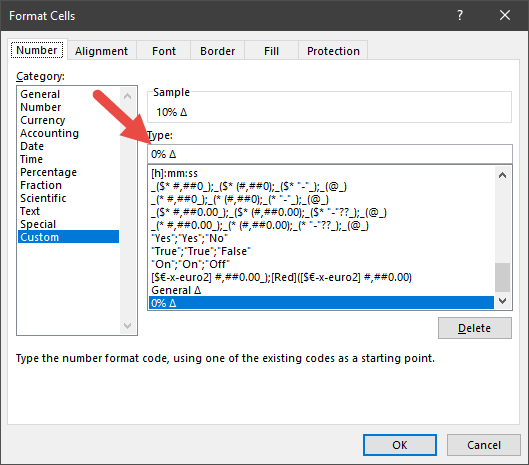Screen dimensions: 529x465
Task: Click Category list scroll down arrow
Action: click(128, 326)
